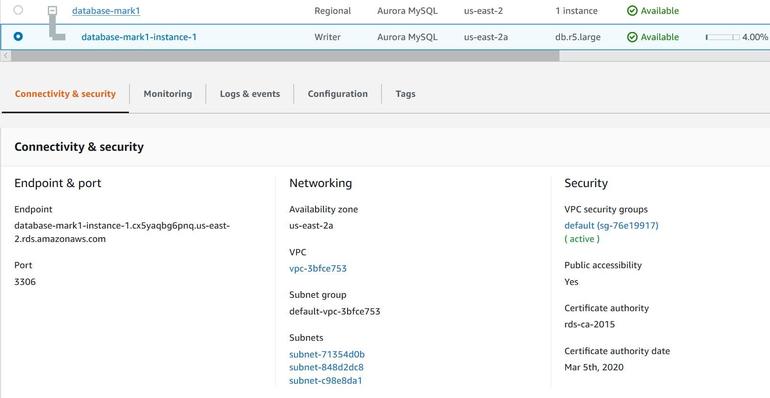Click the 4.00% CPU usage bar

tap(722, 37)
